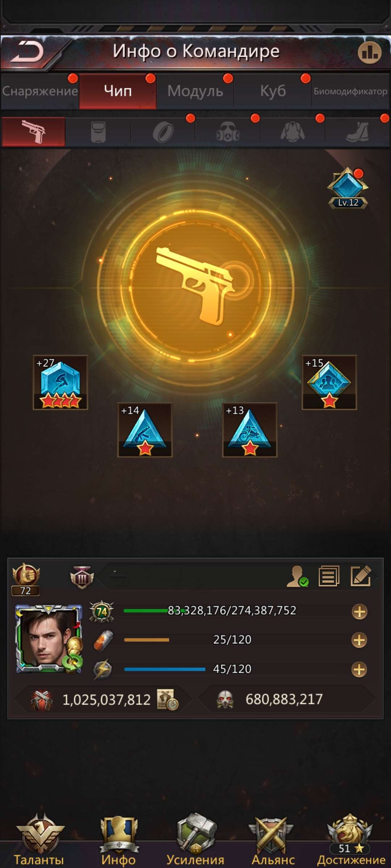Switch to the Куб tab
Viewport: 391px width, 868px height.
(x=273, y=91)
